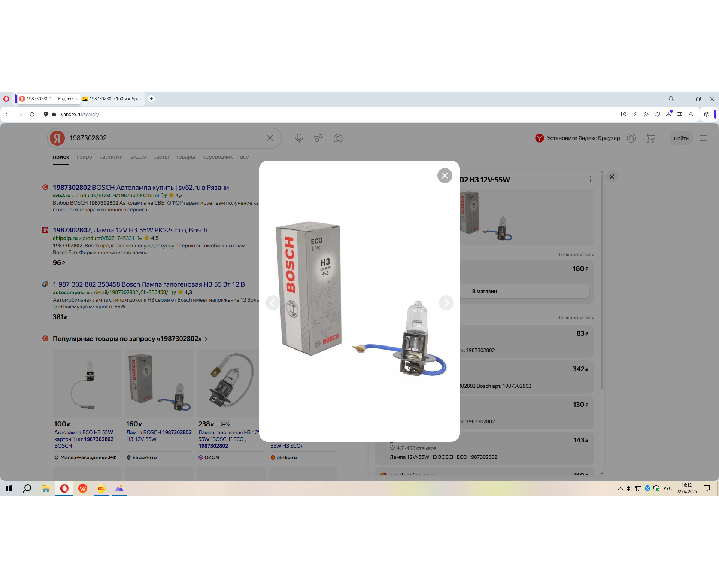The width and height of the screenshot is (719, 588).
Task: Click the Opera tab search magnifier
Action: (671, 99)
